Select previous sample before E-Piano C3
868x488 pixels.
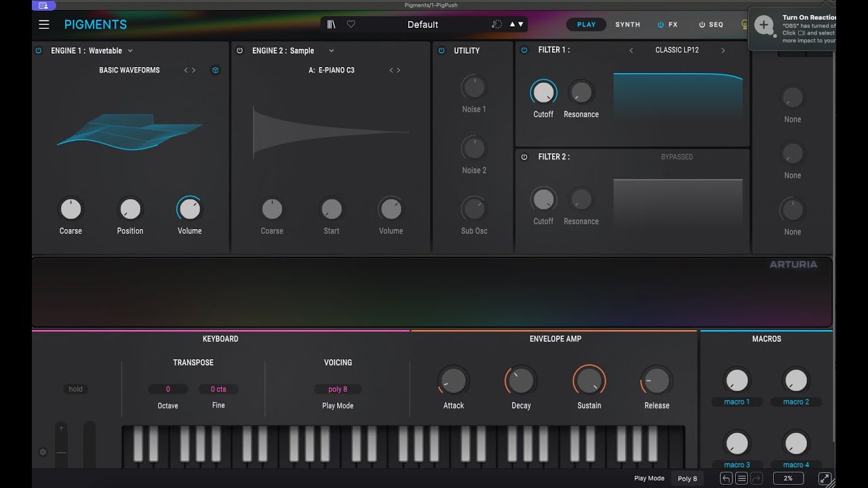coord(391,70)
